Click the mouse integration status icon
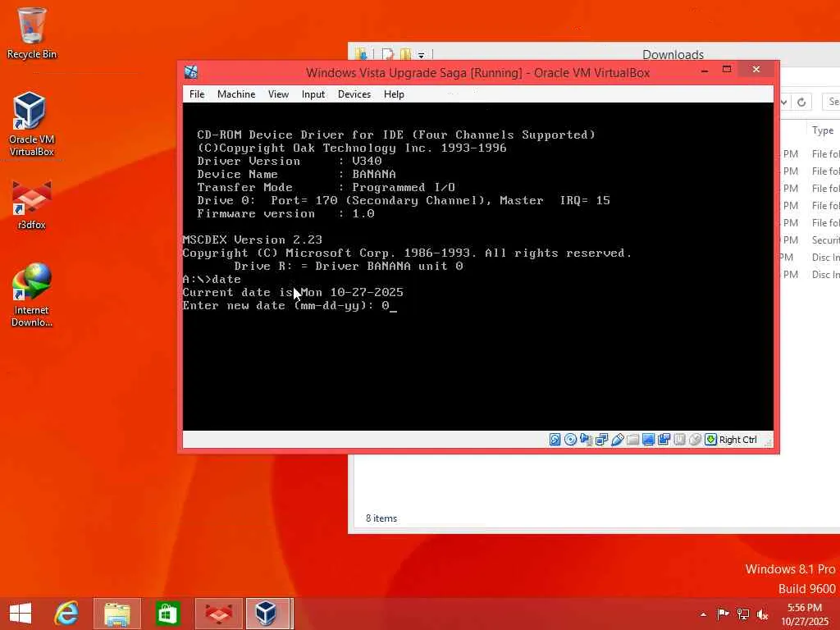This screenshot has width=840, height=630. (695, 440)
